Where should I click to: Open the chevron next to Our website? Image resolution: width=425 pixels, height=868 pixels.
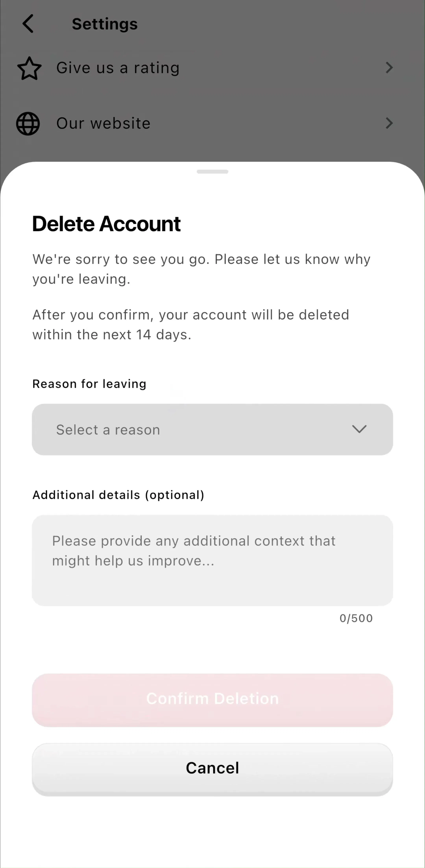[389, 123]
